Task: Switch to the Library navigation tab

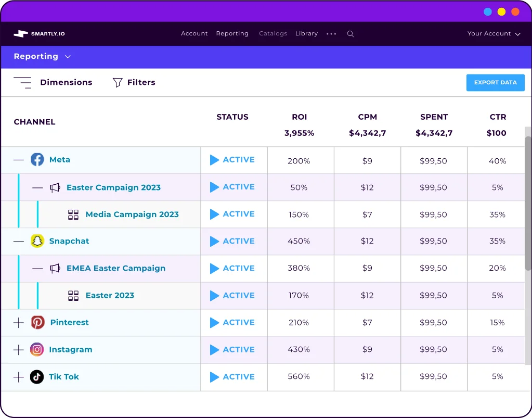Action: [x=306, y=33]
